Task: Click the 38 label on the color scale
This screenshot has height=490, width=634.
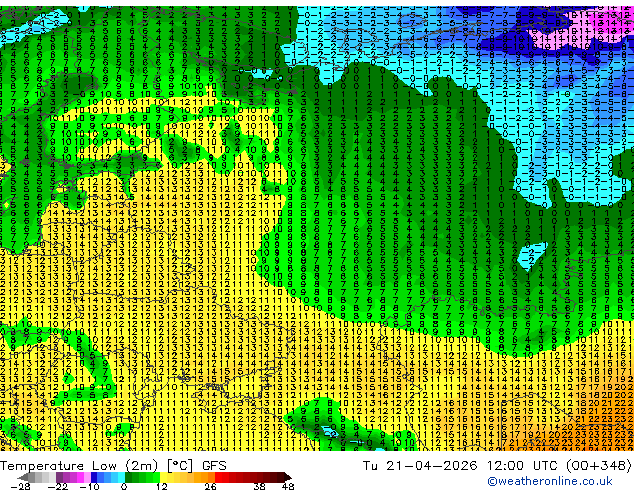Action: click(260, 486)
